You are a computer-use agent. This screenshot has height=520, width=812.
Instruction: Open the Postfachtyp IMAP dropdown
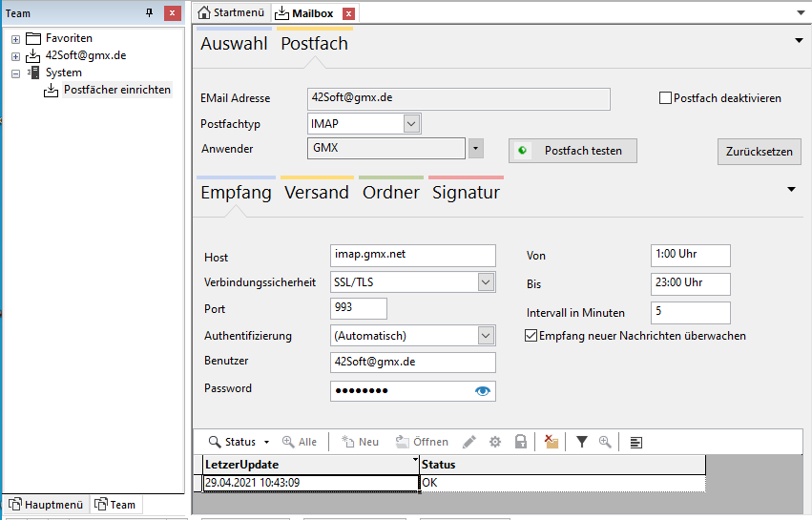411,124
